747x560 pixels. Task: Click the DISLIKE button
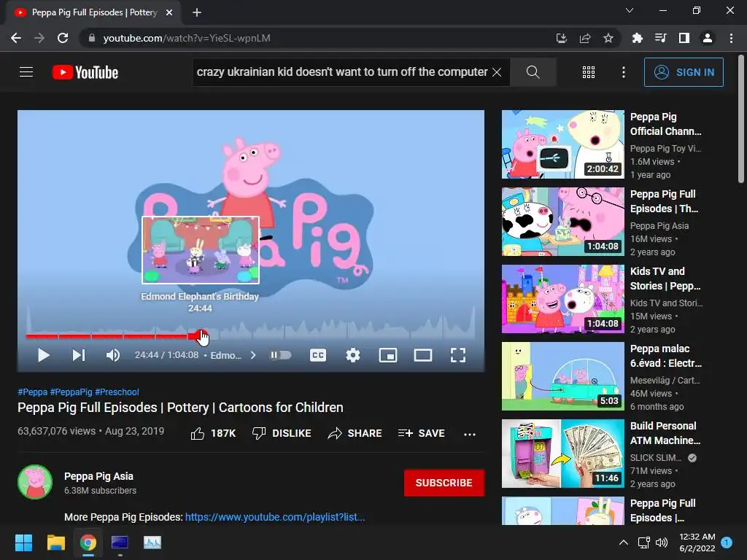pyautogui.click(x=282, y=433)
